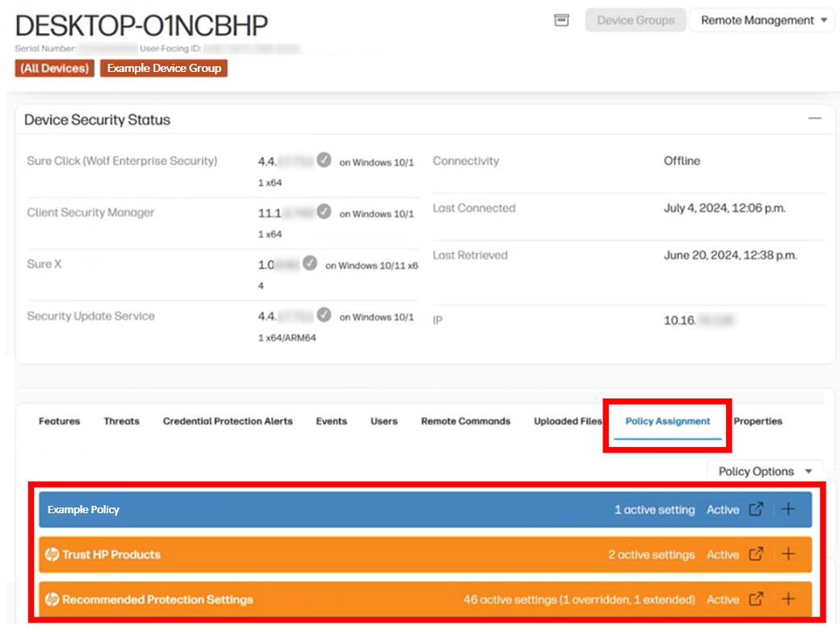Click the Sure Click version checkmark icon
The width and height of the screenshot is (840, 632).
pos(324,160)
